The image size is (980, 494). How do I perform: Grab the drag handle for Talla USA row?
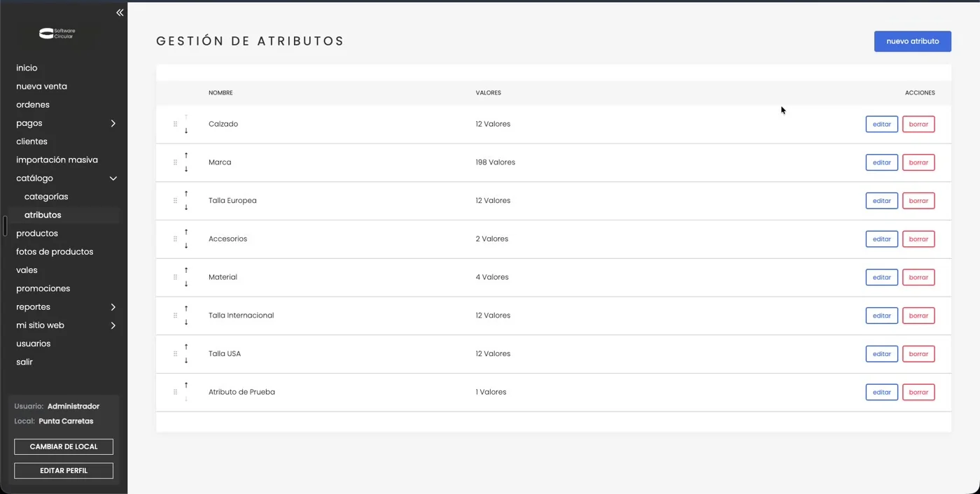point(175,353)
